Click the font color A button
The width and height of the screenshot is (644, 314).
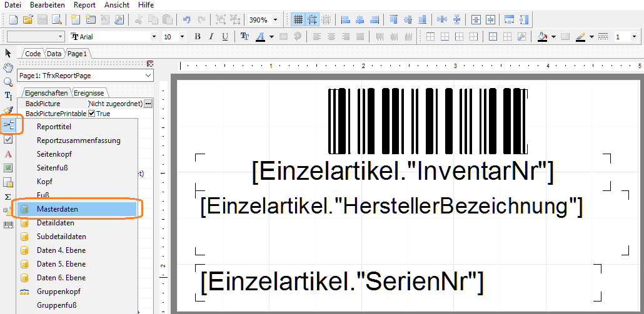[260, 36]
